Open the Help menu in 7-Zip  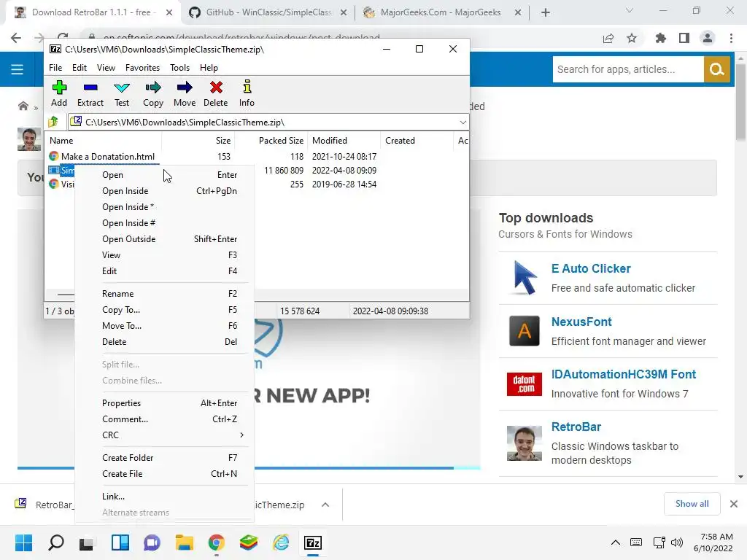click(209, 68)
